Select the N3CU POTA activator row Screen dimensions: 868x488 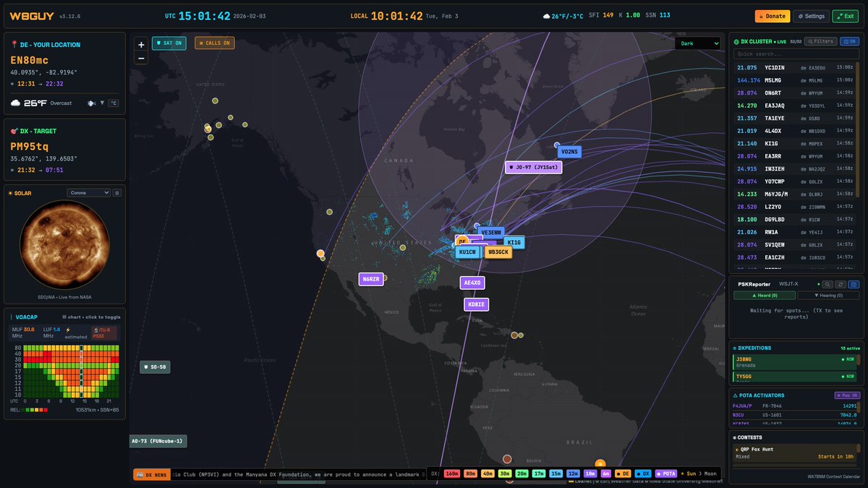pos(796,415)
